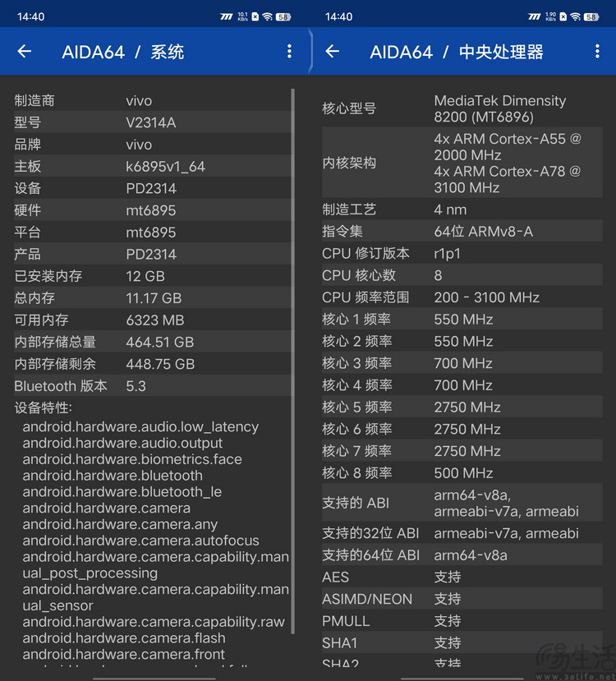Tap Wi-Fi icon in right status bar

pyautogui.click(x=575, y=16)
